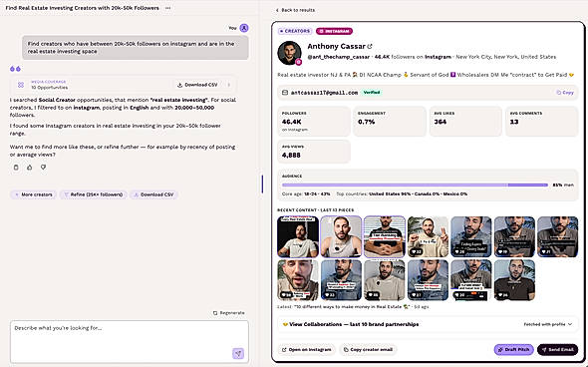Click the audience gender split bar
Screen dimensions: 588x367
(x=415, y=185)
